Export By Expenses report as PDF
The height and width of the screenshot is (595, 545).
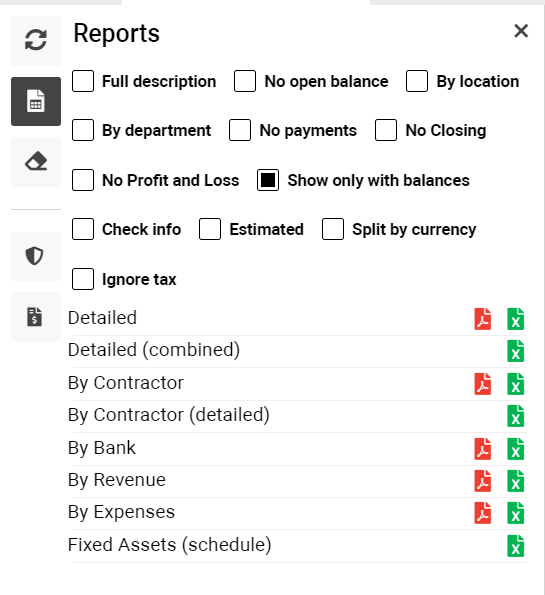[x=482, y=513]
